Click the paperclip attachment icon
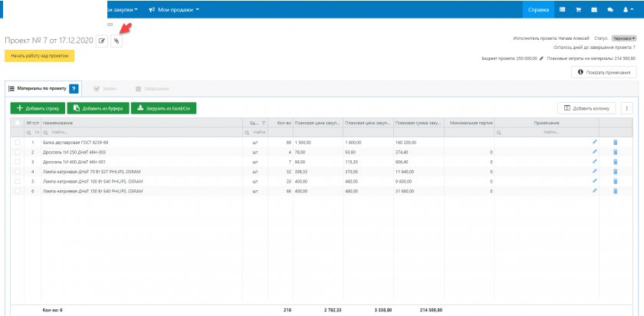The image size is (644, 316). tap(117, 41)
